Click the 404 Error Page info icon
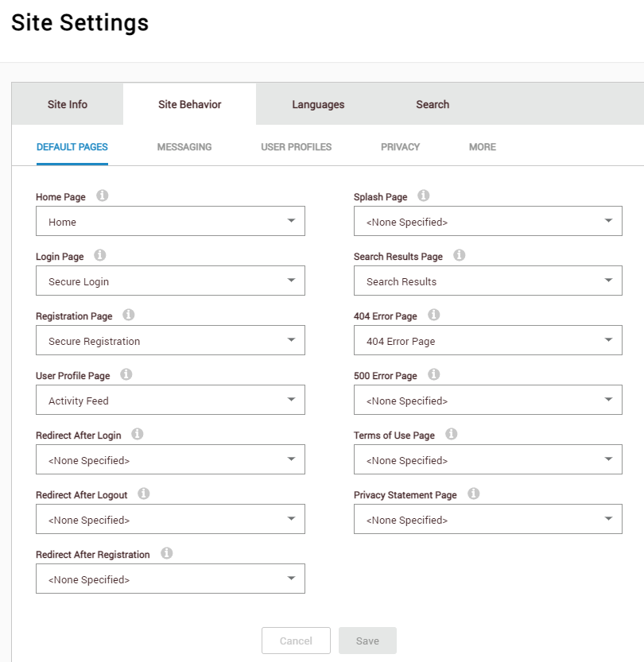Image resolution: width=644 pixels, height=662 pixels. click(x=434, y=316)
